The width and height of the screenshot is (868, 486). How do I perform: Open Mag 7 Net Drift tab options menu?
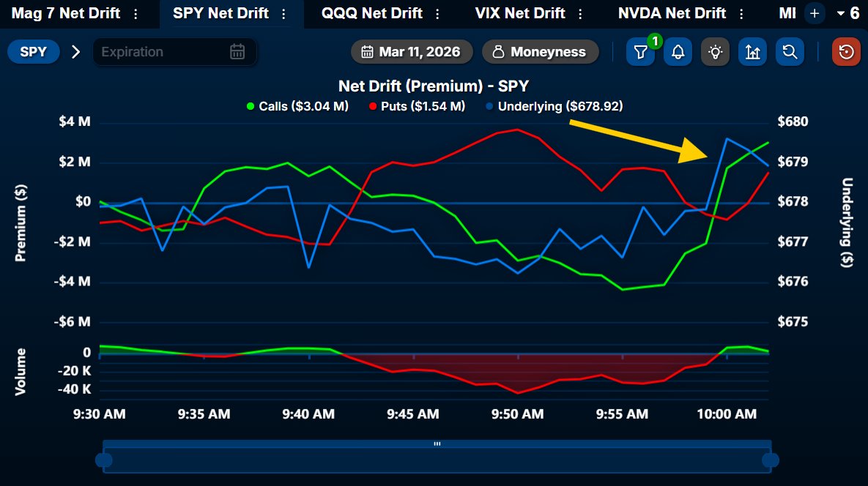click(136, 14)
